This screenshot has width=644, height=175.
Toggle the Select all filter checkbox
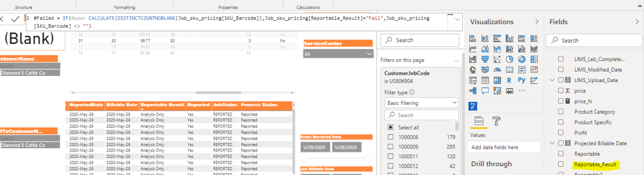[x=391, y=127]
